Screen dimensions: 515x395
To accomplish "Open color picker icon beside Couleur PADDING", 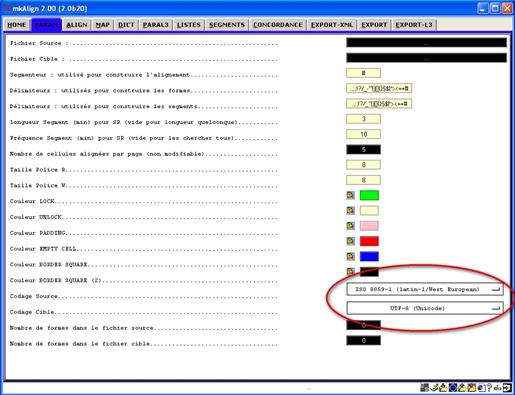I will click(x=350, y=226).
